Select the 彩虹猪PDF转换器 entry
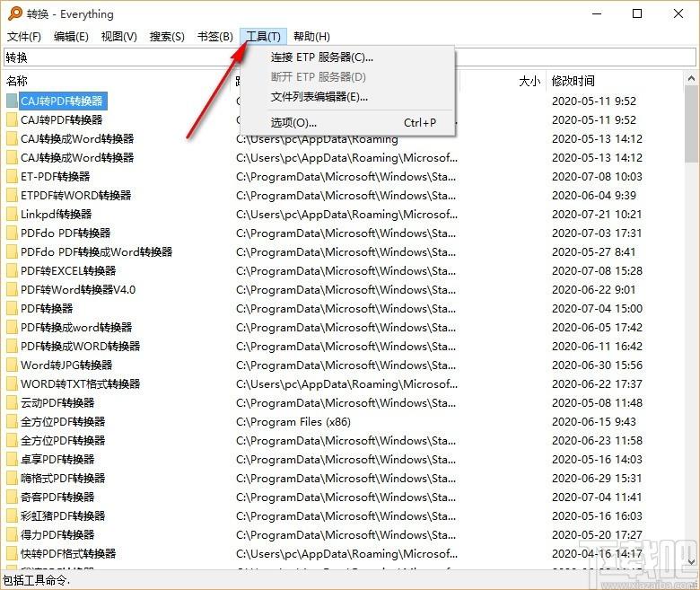700x590 pixels. click(63, 515)
